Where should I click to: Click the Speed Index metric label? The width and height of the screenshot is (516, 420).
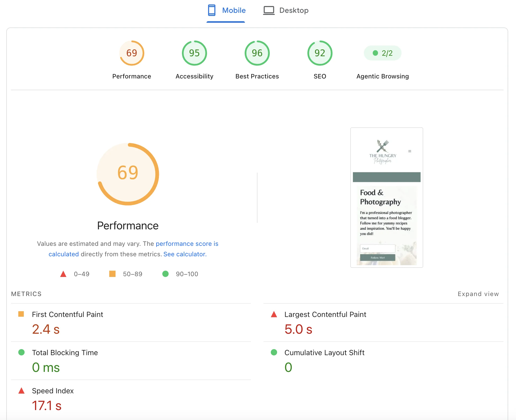(x=53, y=391)
